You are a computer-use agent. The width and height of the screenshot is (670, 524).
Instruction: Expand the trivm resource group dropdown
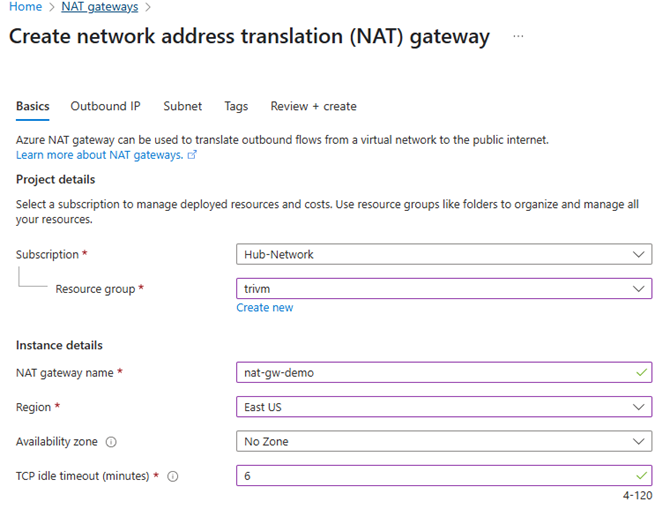444,289
